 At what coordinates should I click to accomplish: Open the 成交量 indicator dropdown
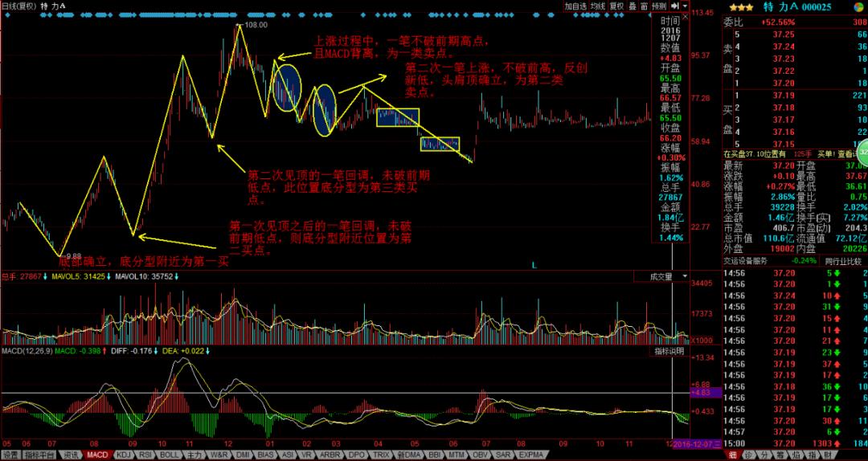(x=685, y=276)
